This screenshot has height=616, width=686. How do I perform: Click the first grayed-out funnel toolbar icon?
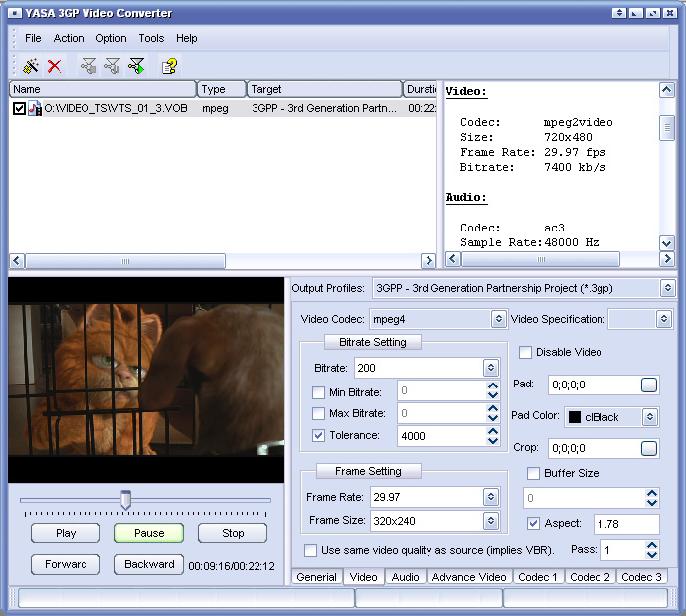click(x=88, y=66)
